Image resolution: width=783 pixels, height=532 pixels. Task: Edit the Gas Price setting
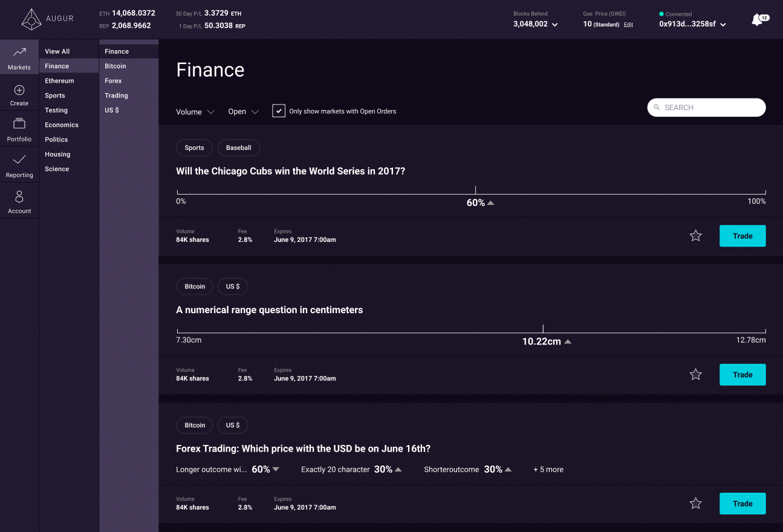(x=628, y=25)
